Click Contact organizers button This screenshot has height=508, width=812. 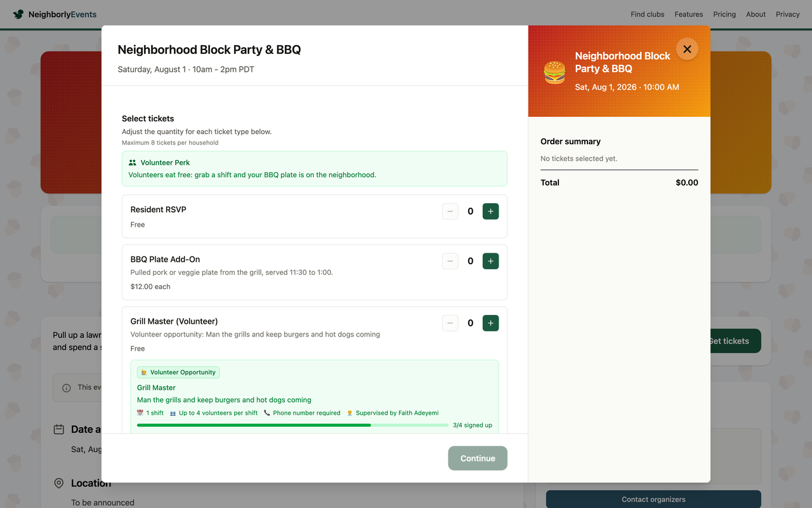pos(653,499)
